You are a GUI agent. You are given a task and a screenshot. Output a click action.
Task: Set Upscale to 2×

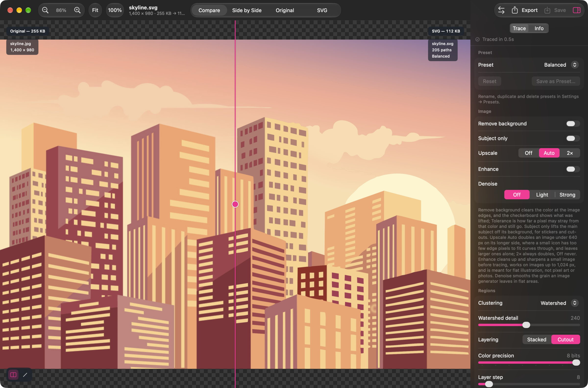570,153
